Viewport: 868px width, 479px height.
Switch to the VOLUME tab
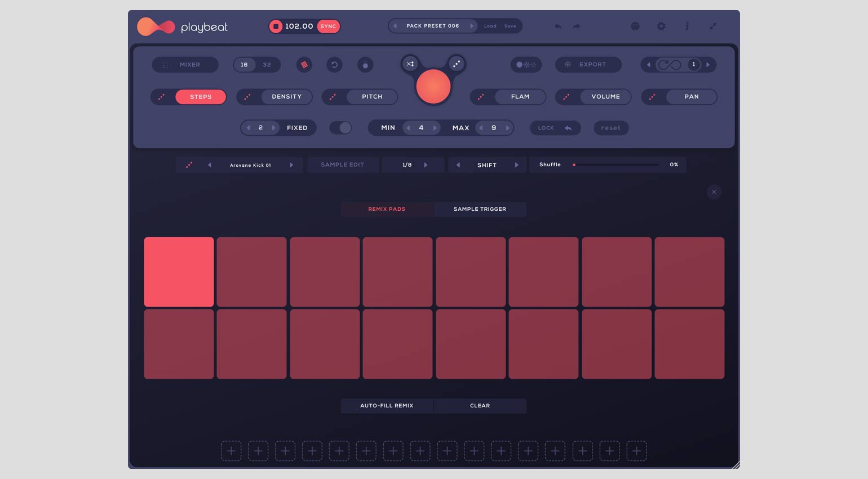tap(606, 97)
